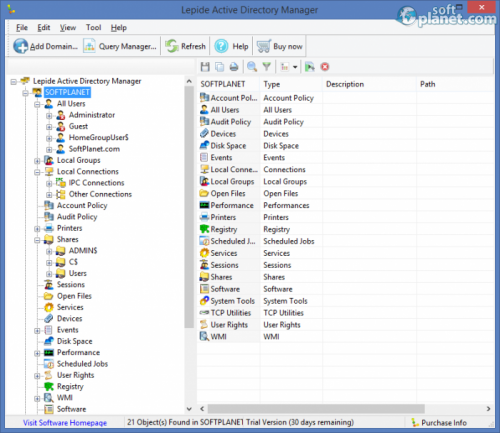Click the Printers icon in the list

[x=204, y=217]
